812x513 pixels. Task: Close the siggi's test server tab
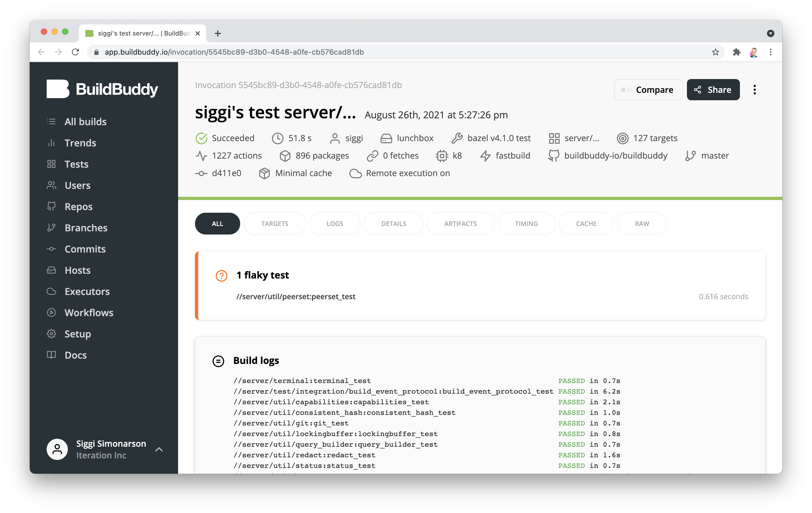pyautogui.click(x=198, y=33)
